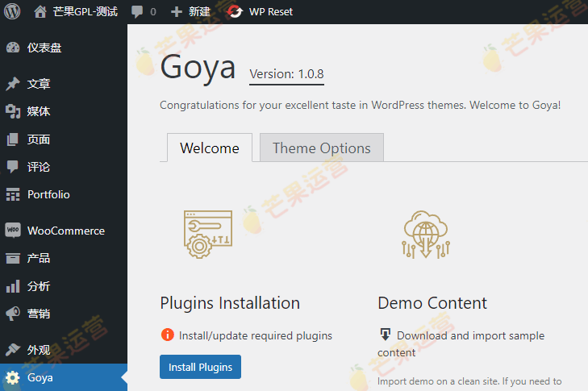Click the archive icon for 产品
This screenshot has width=588, height=391.
point(13,258)
